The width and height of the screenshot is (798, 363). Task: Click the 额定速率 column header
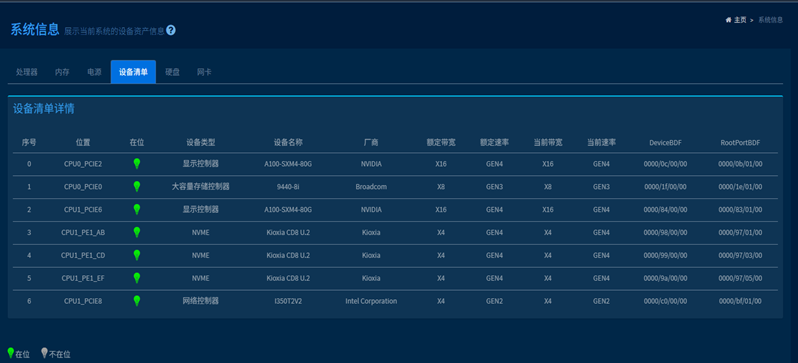pos(494,143)
